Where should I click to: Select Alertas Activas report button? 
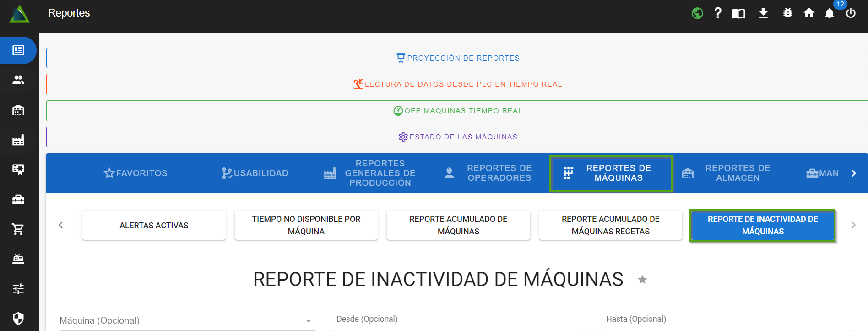154,226
